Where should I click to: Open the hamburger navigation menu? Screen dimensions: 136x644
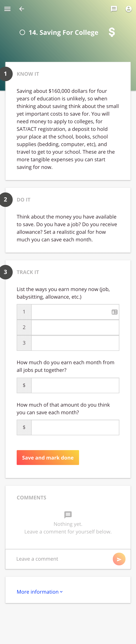7,9
